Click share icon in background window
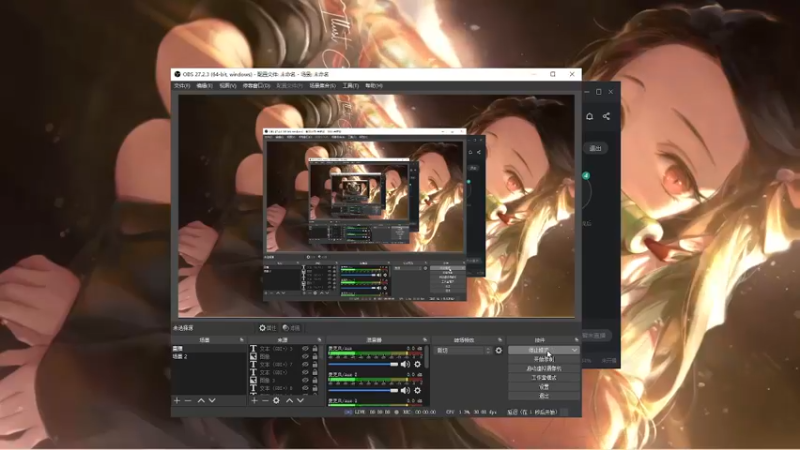The width and height of the screenshot is (800, 450). (x=606, y=116)
